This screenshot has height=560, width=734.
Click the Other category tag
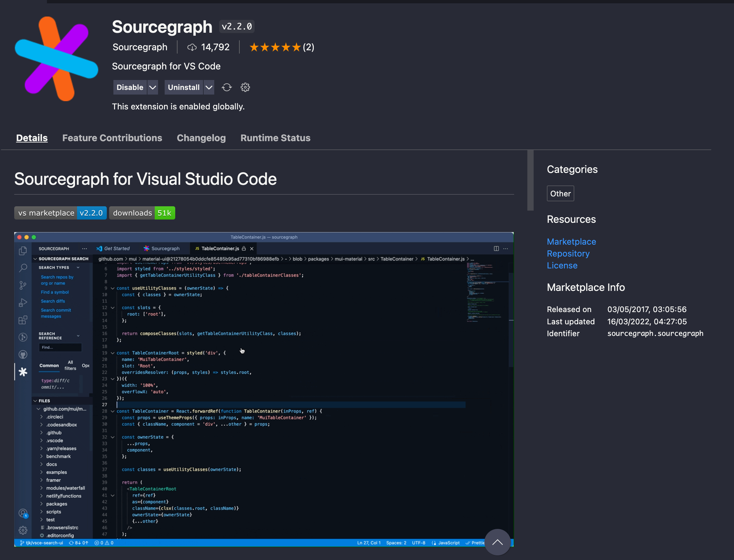tap(560, 194)
